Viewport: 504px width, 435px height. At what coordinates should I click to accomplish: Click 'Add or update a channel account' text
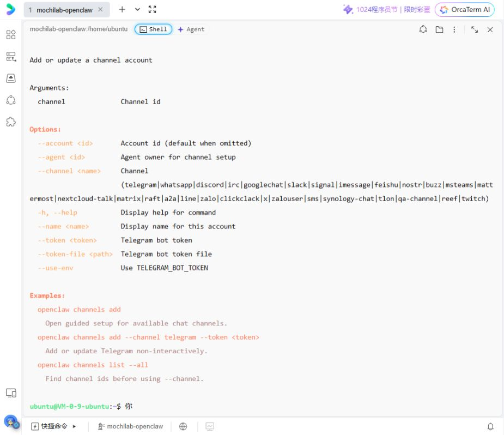(91, 60)
